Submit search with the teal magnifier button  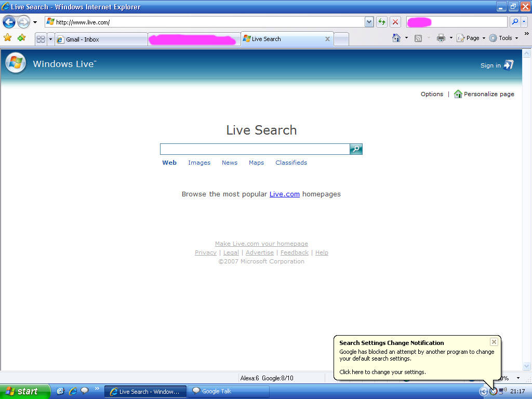pos(356,149)
